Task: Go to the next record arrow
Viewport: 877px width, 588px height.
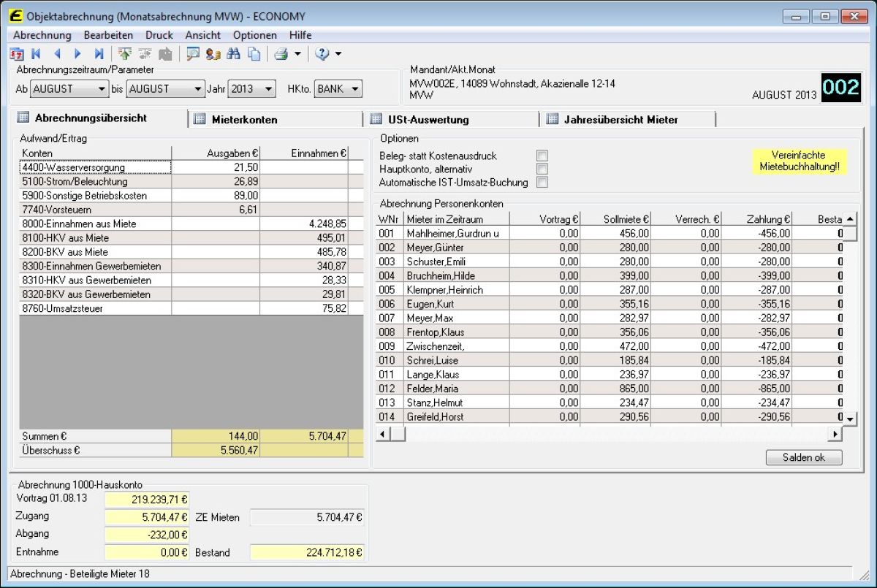Action: click(77, 54)
